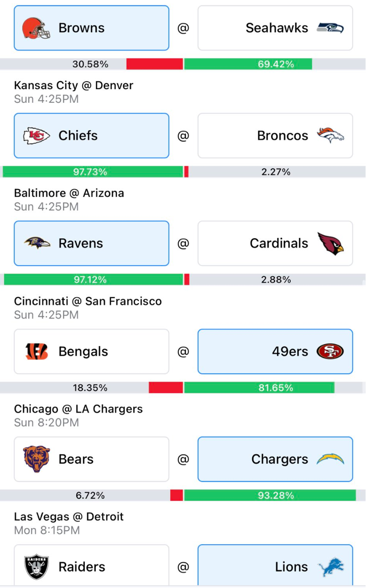The width and height of the screenshot is (366, 588).
Task: Click the Cincinnati Bengals B logo
Action: tap(37, 352)
